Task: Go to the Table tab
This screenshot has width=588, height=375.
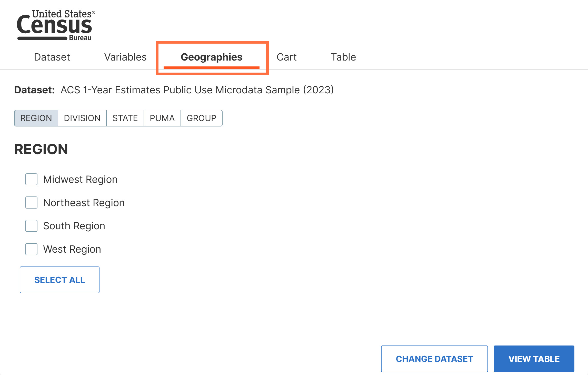Action: point(343,57)
